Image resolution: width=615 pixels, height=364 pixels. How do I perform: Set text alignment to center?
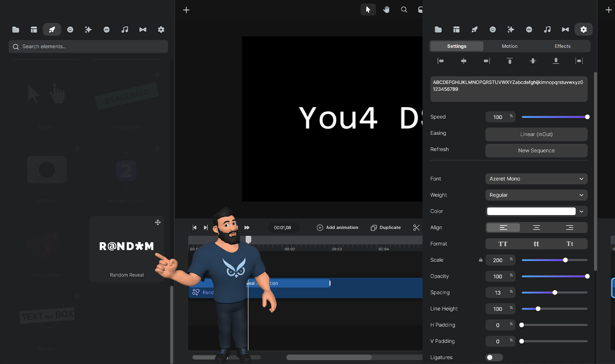(x=536, y=228)
